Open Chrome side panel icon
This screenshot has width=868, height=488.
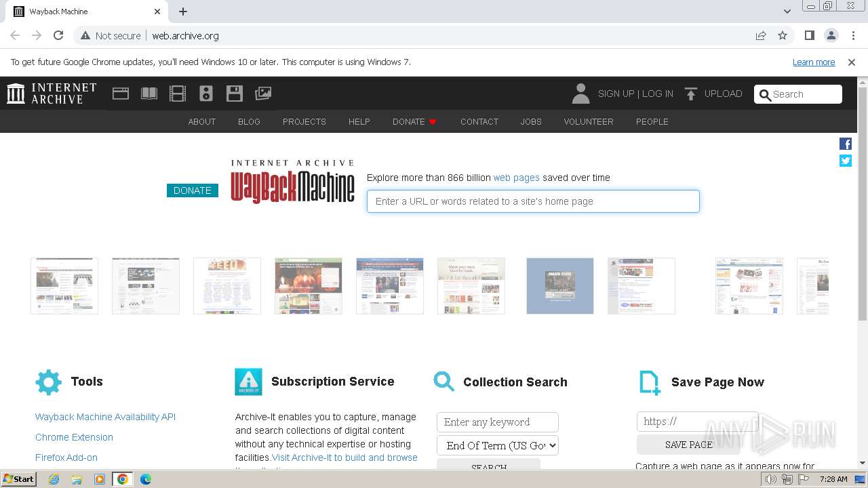[809, 35]
